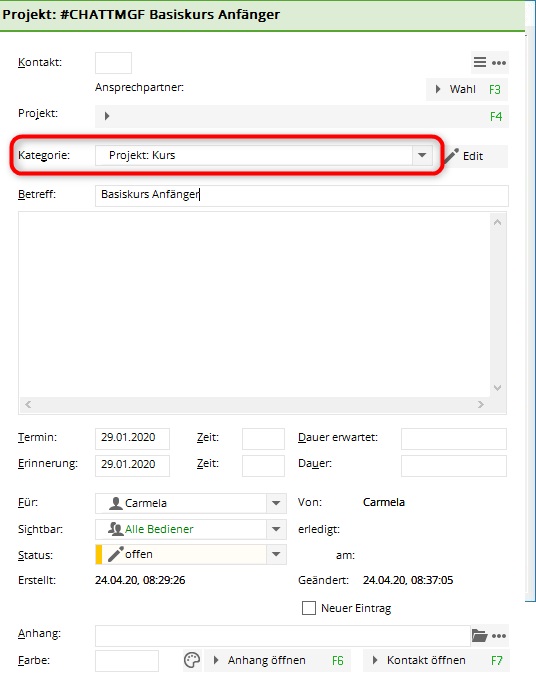Enable the Neuer Eintrag checkbox
Viewport: 536px width, 691px height.
coord(309,608)
